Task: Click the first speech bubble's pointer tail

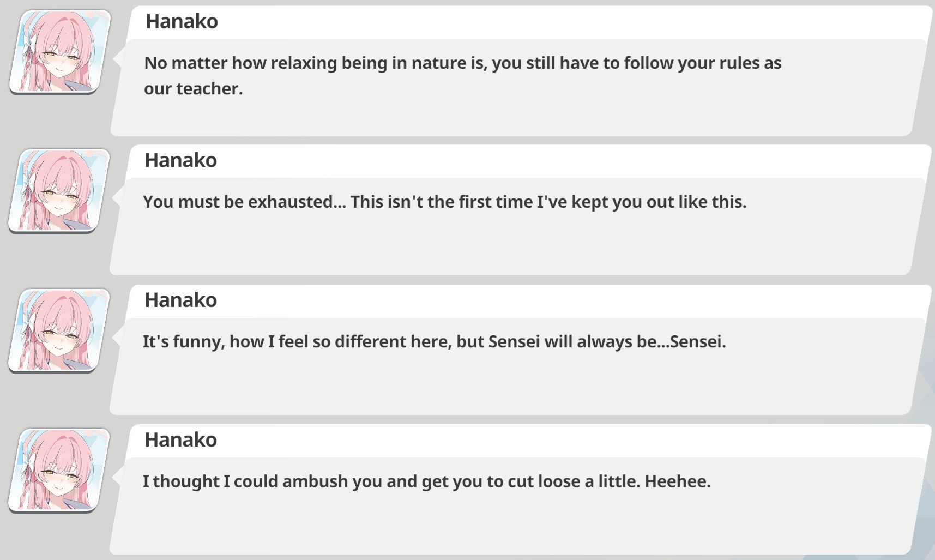Action: click(117, 60)
